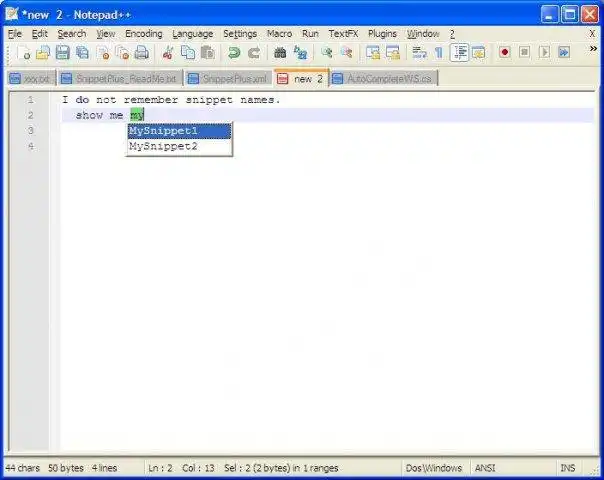
Task: Paste clipboard using the Paste icon
Action: point(208,52)
